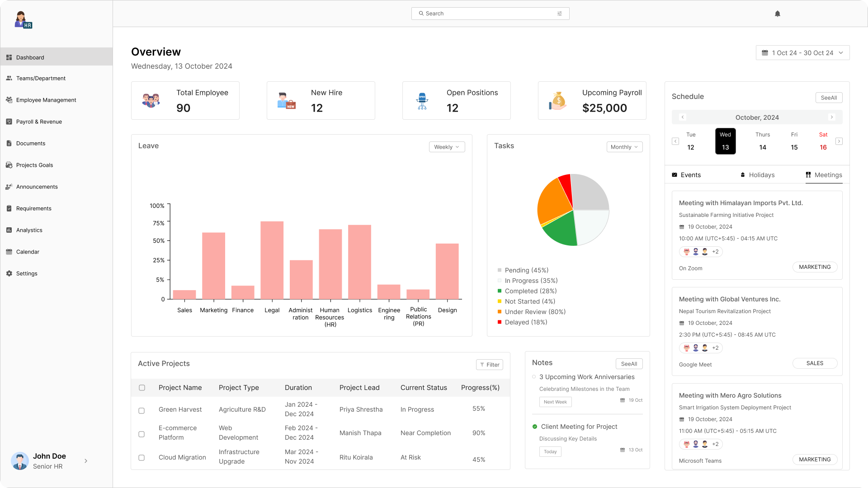
Task: Click the Projects Goals sidebar icon
Action: coord(9,165)
